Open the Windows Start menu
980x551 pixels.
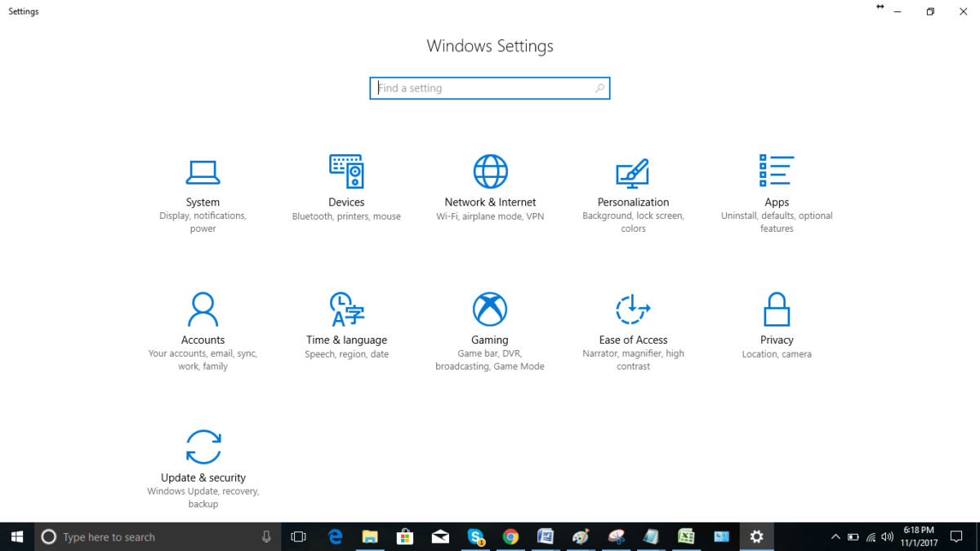[16, 536]
